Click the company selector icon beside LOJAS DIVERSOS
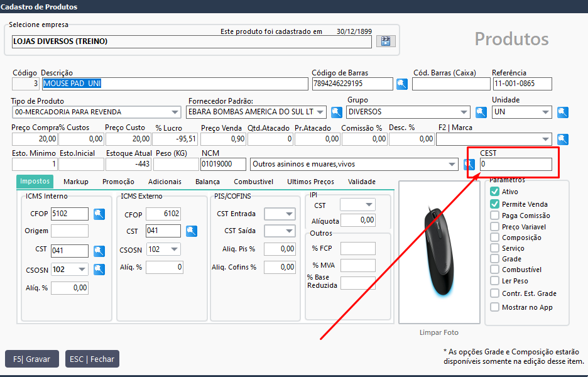This screenshot has width=588, height=377. pos(386,41)
